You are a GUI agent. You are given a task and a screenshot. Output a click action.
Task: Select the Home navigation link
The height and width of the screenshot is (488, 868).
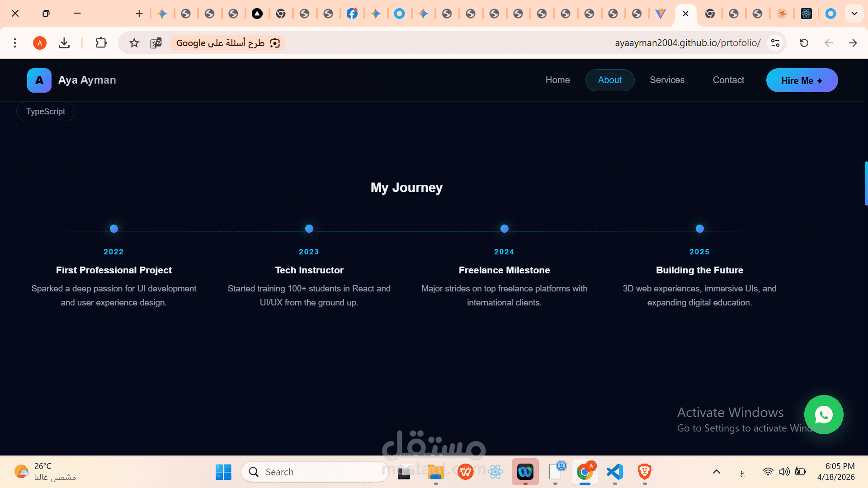(557, 80)
